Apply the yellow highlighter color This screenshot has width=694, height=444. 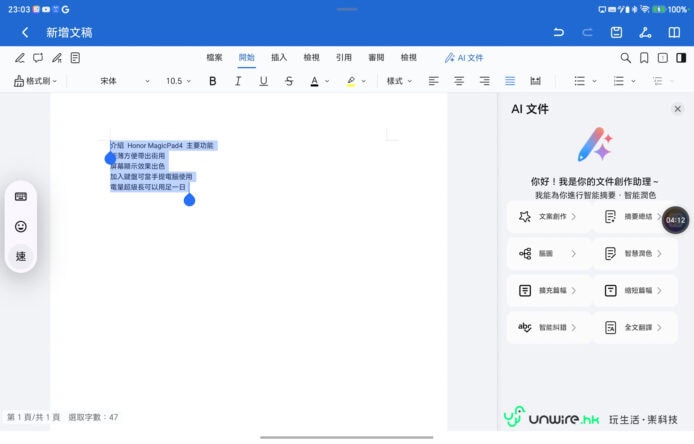click(351, 81)
